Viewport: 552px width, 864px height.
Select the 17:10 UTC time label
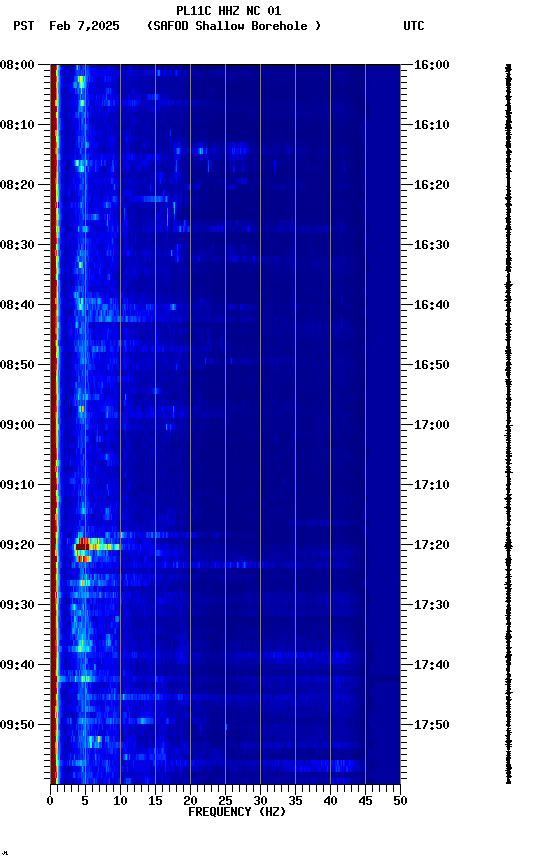pyautogui.click(x=432, y=485)
